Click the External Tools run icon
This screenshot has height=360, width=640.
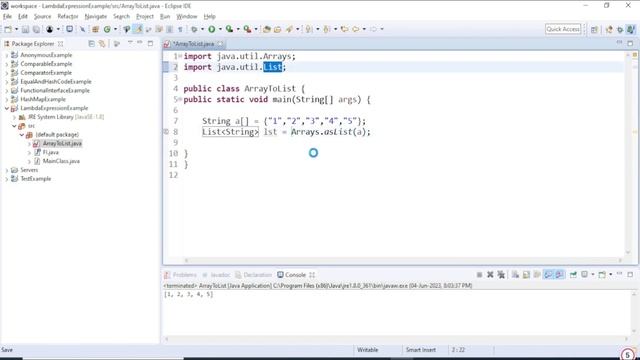click(247, 29)
